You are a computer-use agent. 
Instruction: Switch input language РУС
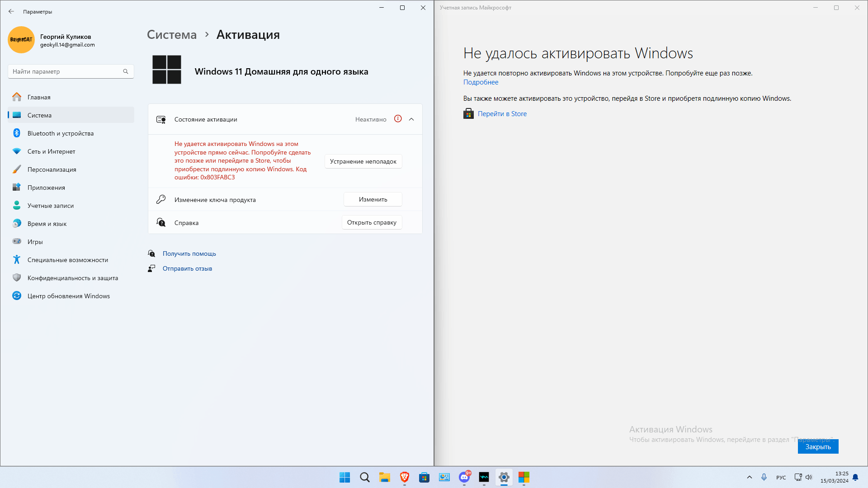(x=781, y=478)
